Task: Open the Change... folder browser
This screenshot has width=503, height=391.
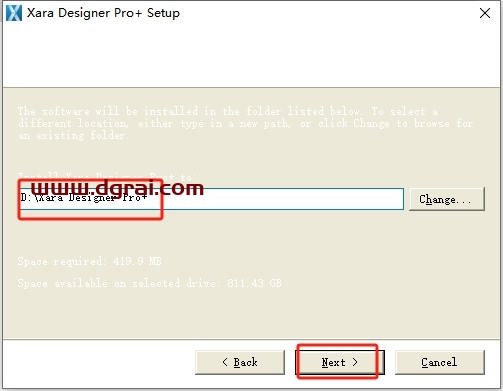Action: [447, 199]
